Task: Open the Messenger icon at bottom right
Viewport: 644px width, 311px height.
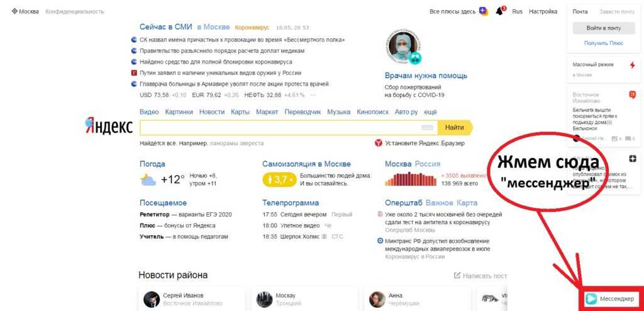Action: (x=591, y=298)
